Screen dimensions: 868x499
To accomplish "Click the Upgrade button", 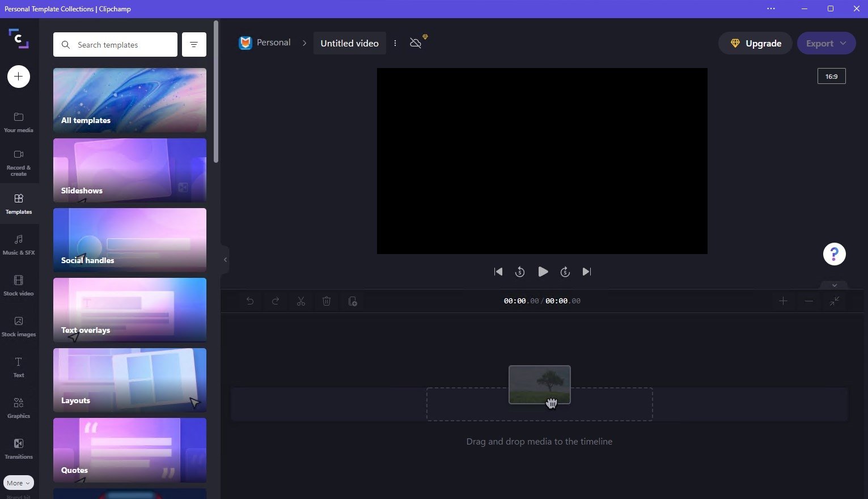I will point(755,43).
